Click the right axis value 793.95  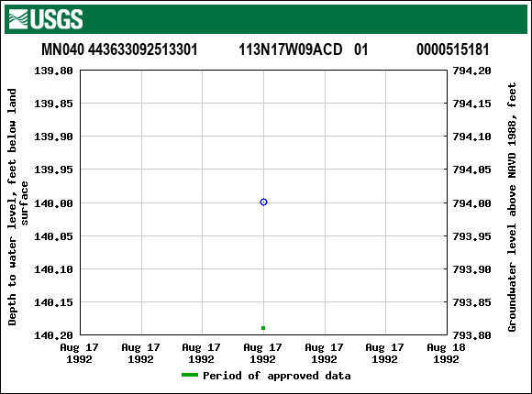[x=472, y=236]
